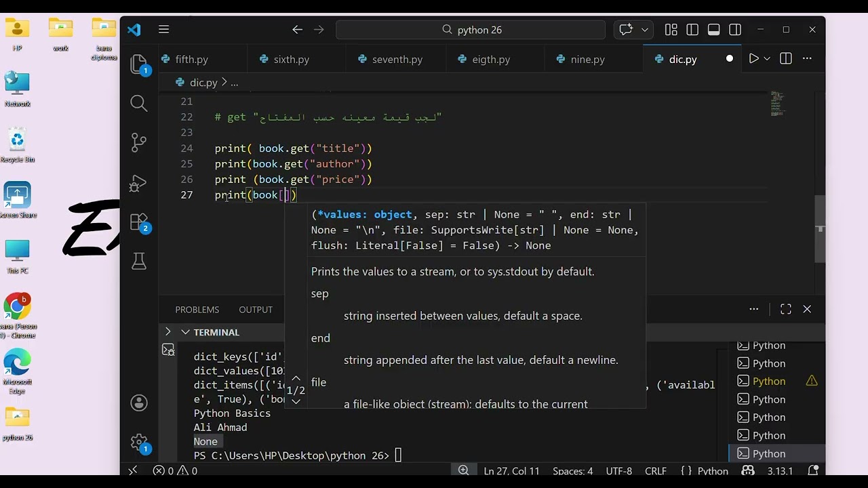The width and height of the screenshot is (868, 488).
Task: Run the Python file
Action: pyautogui.click(x=753, y=59)
